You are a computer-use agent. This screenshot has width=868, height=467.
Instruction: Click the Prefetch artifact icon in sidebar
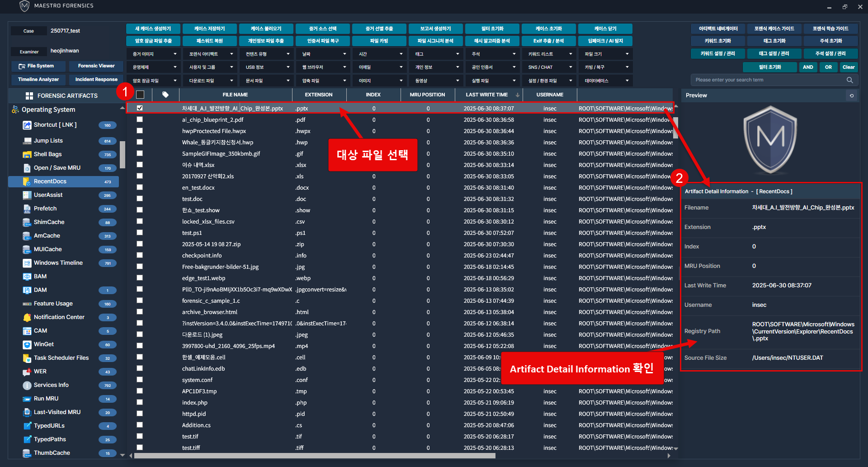27,209
